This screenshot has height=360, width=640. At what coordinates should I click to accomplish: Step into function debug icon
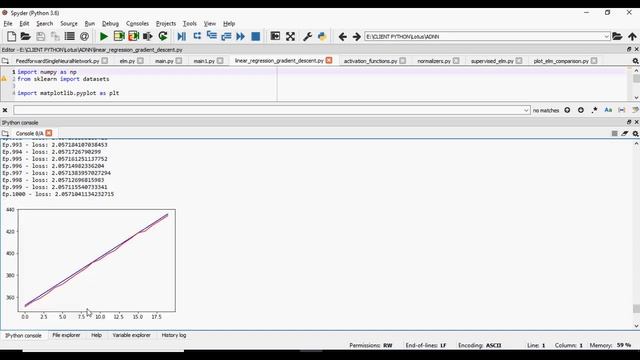coord(211,36)
